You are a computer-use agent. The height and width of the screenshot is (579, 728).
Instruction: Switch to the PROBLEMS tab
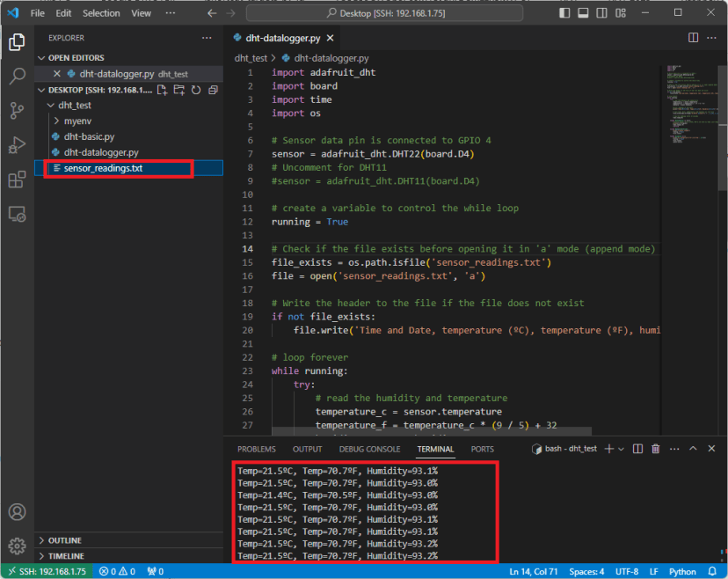tap(256, 449)
